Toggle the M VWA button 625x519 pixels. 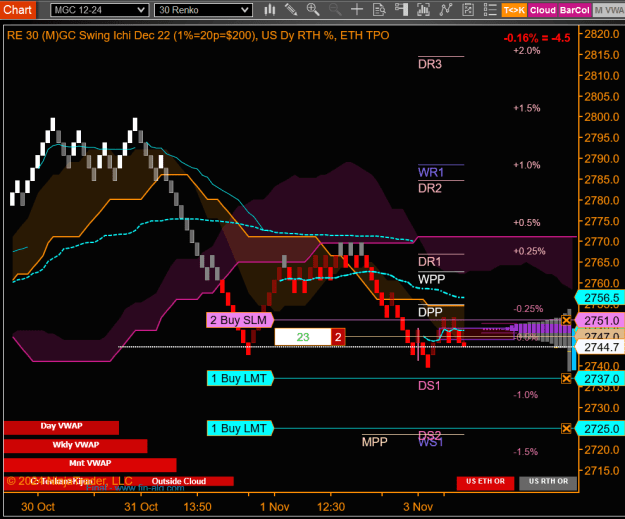coord(609,10)
